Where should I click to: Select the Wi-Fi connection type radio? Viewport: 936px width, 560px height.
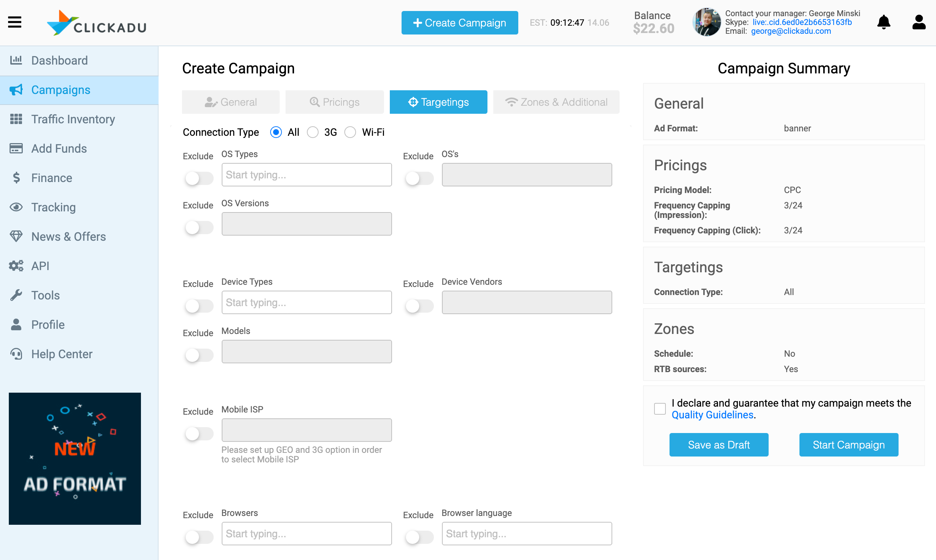click(x=350, y=132)
